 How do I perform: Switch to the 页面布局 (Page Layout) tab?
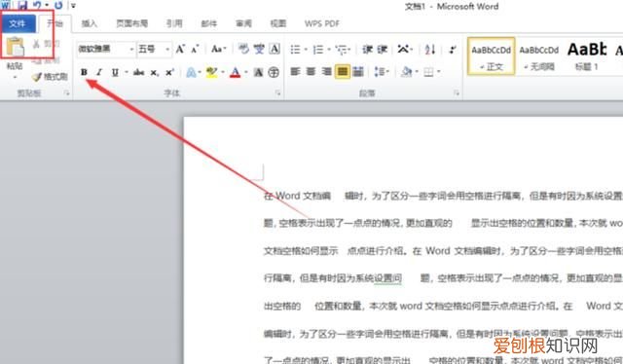(132, 23)
